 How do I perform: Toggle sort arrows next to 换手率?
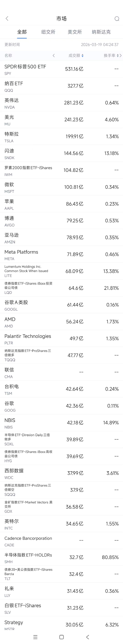click(x=118, y=55)
